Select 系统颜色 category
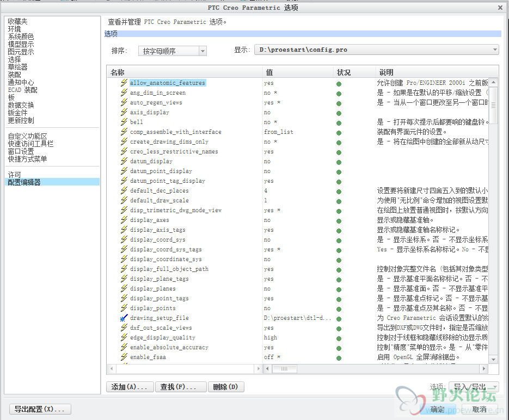509x420 pixels. pyautogui.click(x=21, y=36)
